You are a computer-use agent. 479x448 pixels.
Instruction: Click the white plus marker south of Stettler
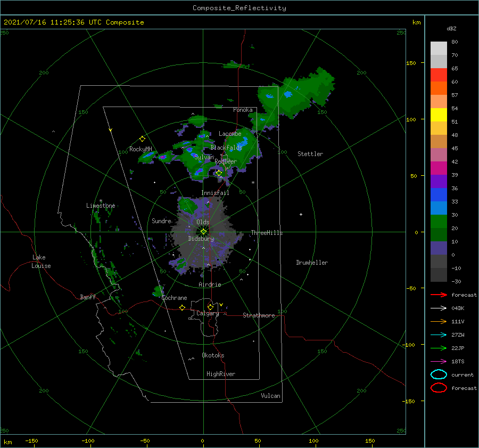tap(301, 214)
